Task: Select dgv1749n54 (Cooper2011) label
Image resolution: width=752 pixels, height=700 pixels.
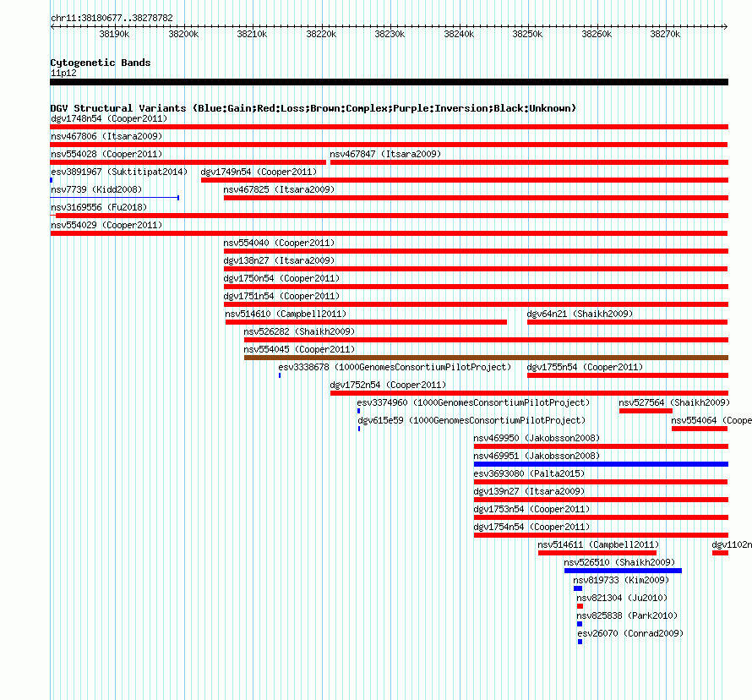Action: (259, 172)
